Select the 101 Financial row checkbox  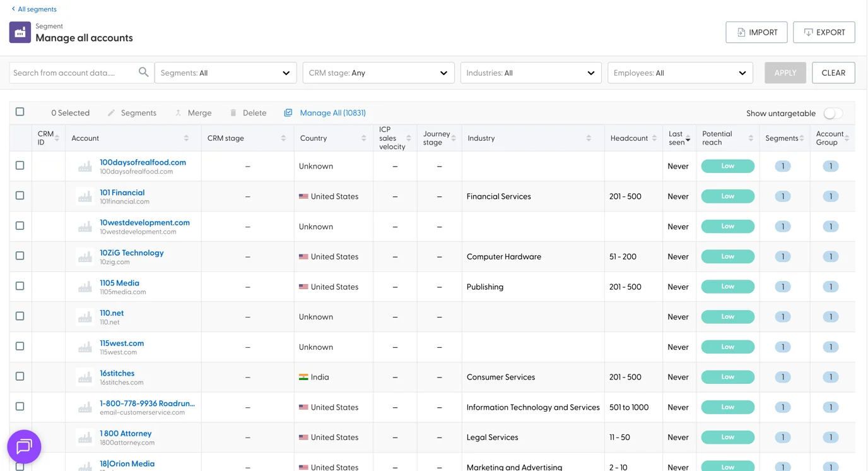coord(20,196)
